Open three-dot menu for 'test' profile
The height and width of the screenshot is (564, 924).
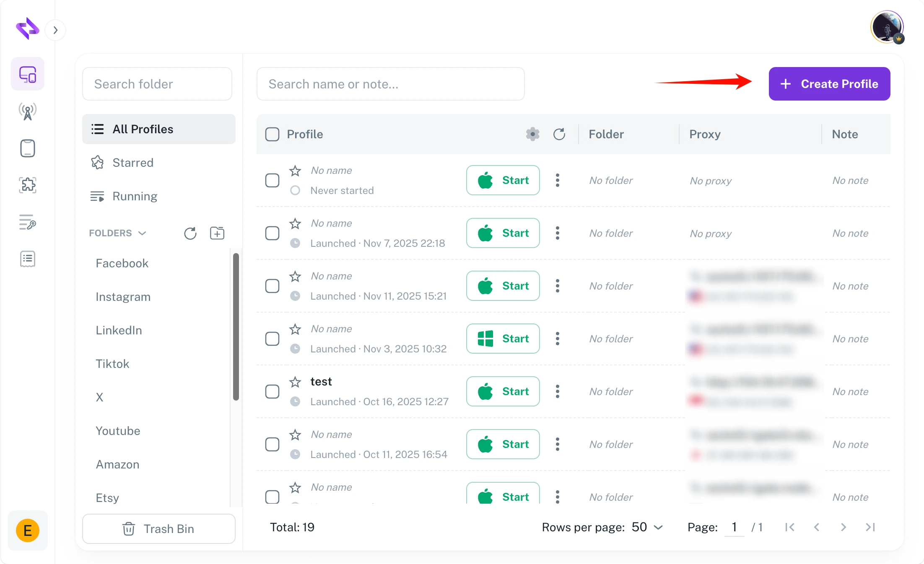coord(557,391)
